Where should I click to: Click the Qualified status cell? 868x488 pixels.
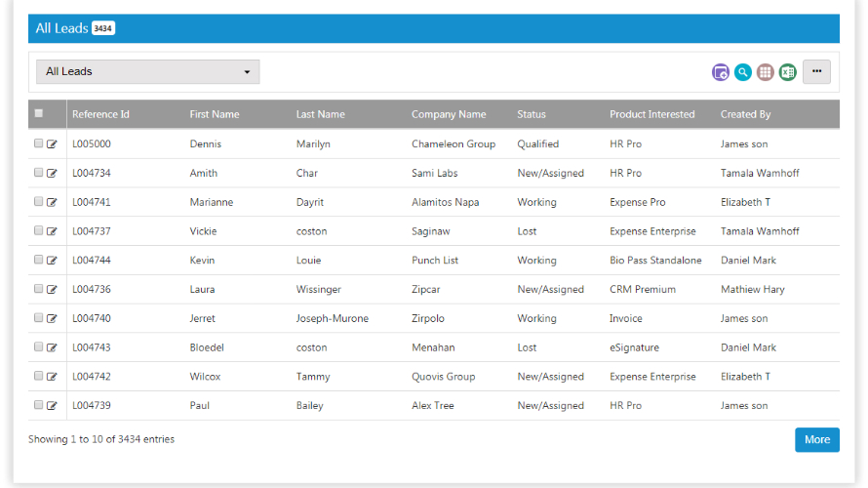pos(538,144)
